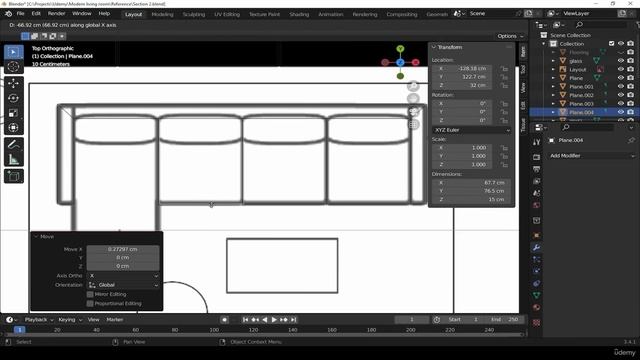Expand the glass object in outliner
The width and height of the screenshot is (640, 360).
(x=553, y=61)
